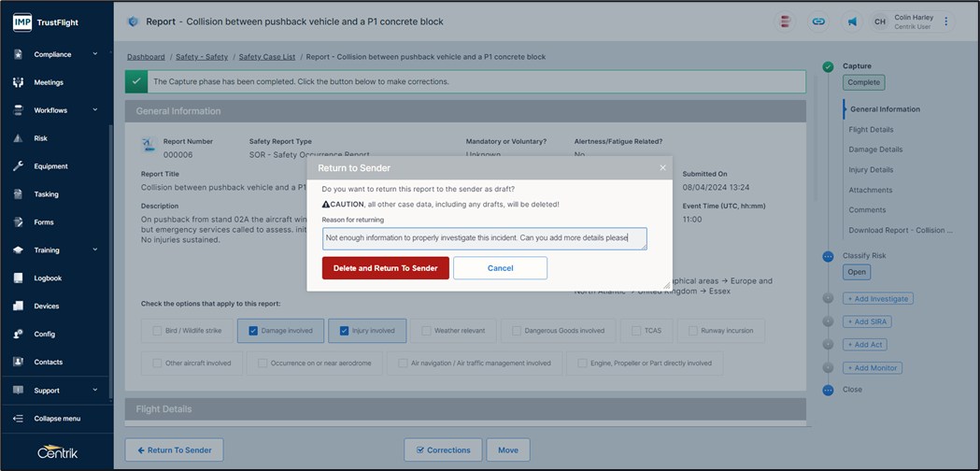Tick Air navigation / Air traffic management
Viewport: 980px width, 471px height.
(403, 363)
